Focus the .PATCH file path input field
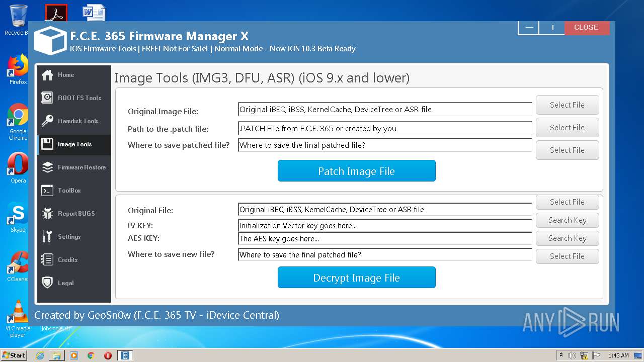Screen dimensions: 644x362 (x=385, y=128)
